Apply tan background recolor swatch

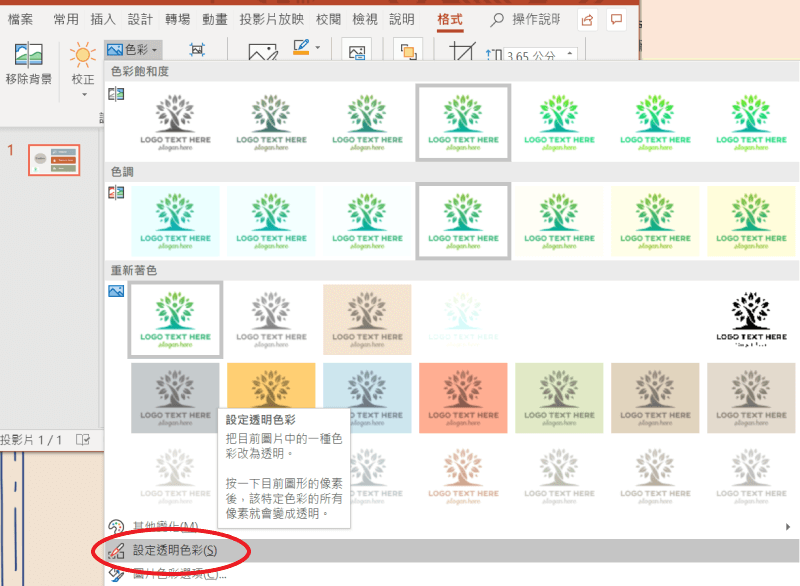point(655,398)
